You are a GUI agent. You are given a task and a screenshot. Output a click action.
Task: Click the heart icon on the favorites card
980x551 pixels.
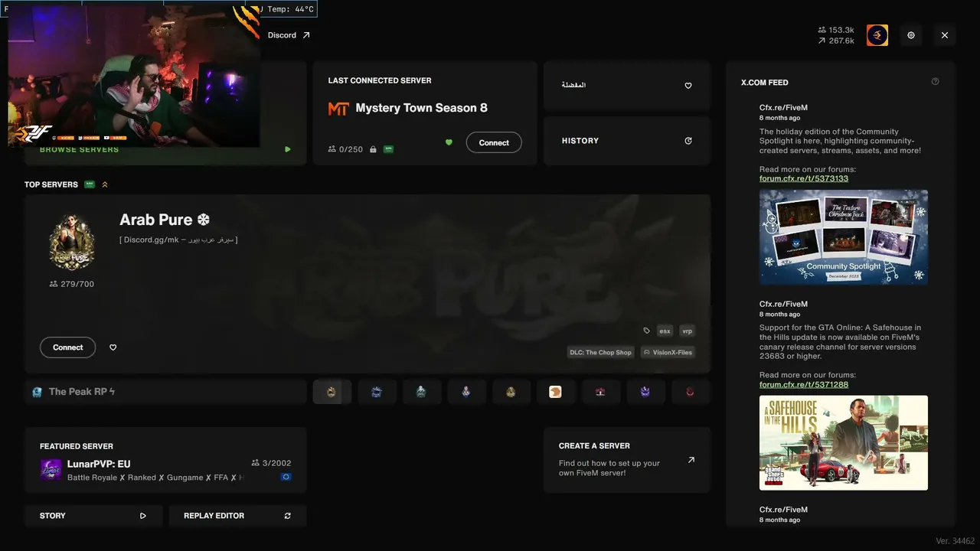tap(688, 86)
